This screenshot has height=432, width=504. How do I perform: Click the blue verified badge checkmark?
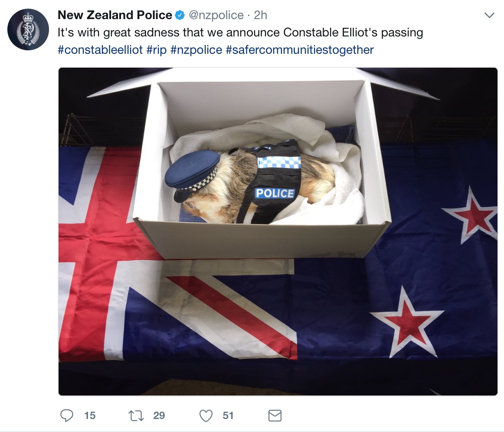coord(180,15)
